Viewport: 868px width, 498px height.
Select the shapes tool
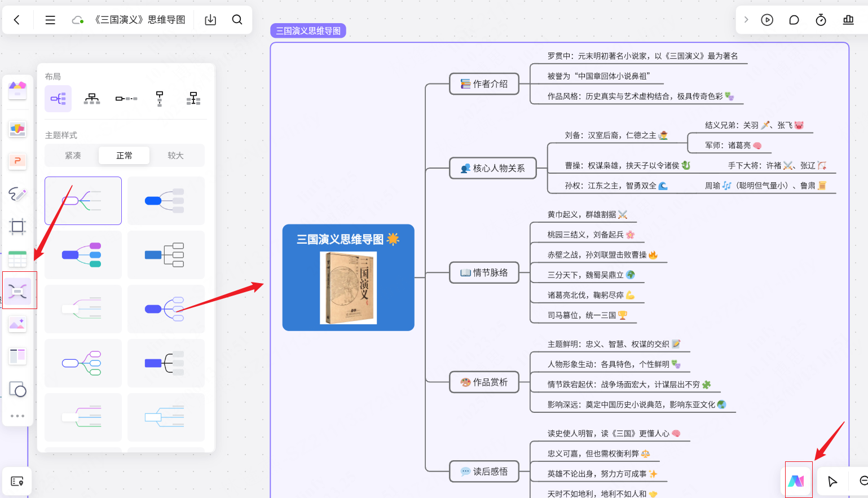tap(17, 389)
